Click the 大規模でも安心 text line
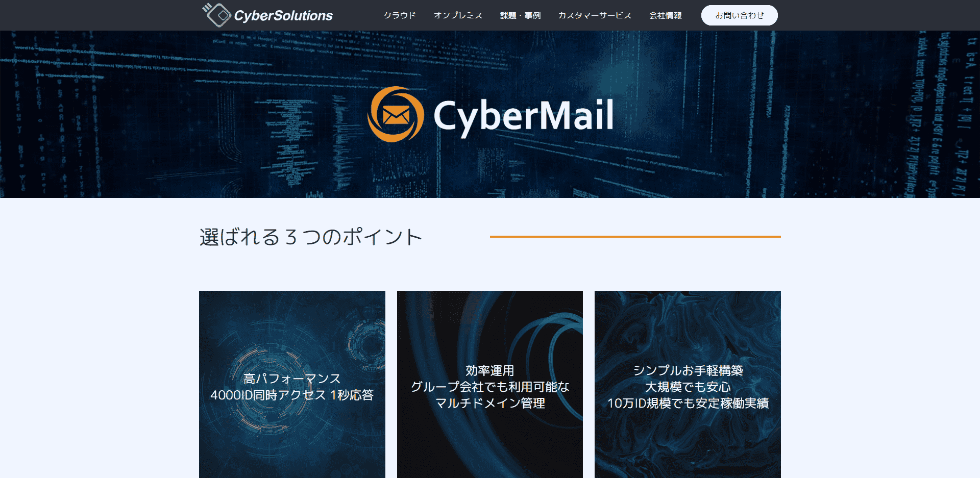The width and height of the screenshot is (980, 478). (x=688, y=387)
